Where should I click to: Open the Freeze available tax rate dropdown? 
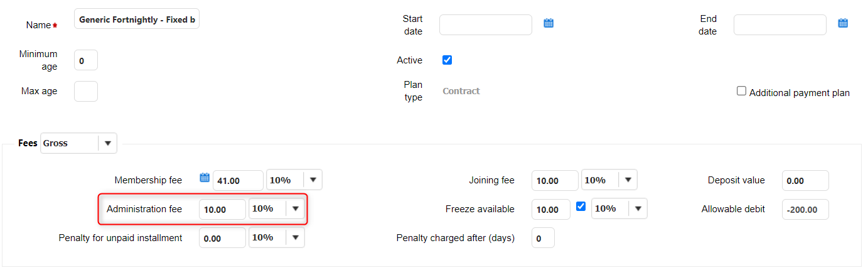point(638,209)
